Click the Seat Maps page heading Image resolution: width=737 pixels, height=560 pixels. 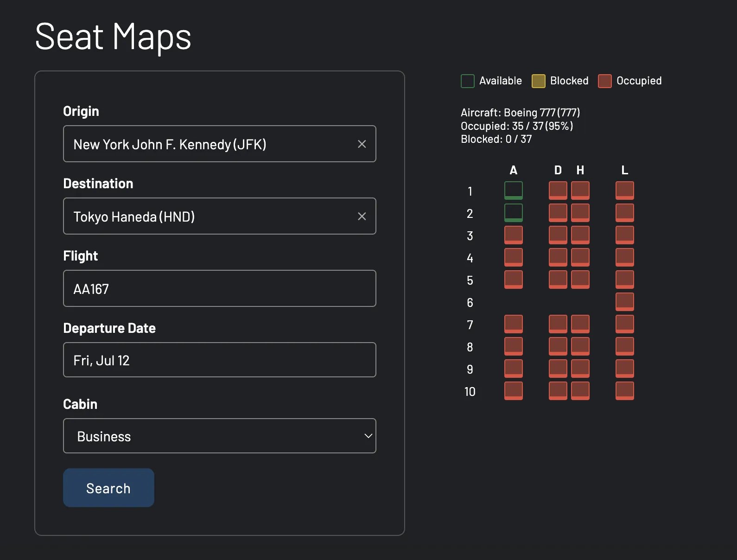pyautogui.click(x=113, y=37)
